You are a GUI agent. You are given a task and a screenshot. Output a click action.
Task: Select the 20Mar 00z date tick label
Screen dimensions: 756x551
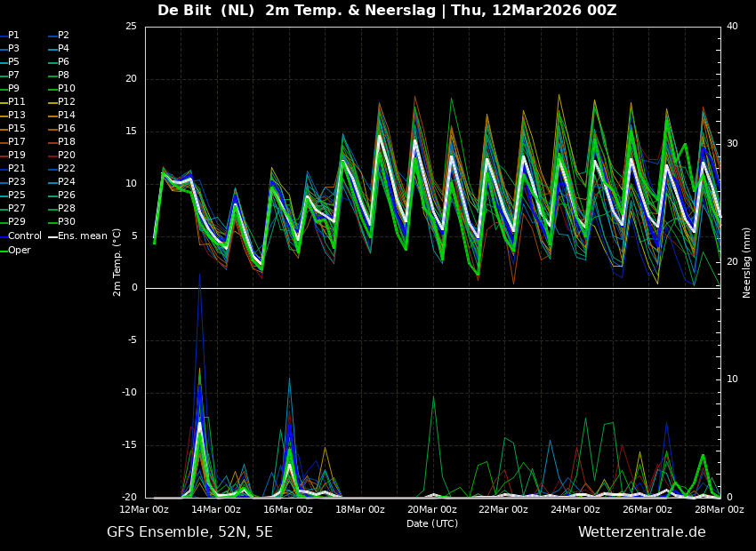[x=432, y=509]
